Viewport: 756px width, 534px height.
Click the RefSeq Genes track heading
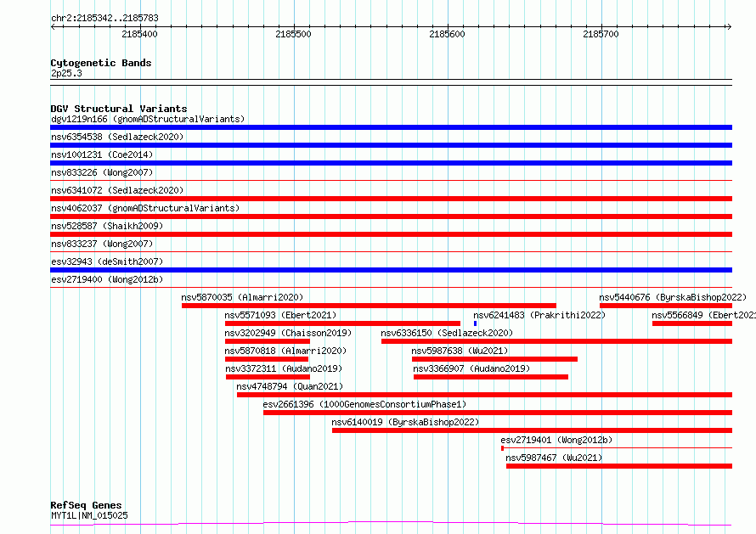[x=86, y=505]
